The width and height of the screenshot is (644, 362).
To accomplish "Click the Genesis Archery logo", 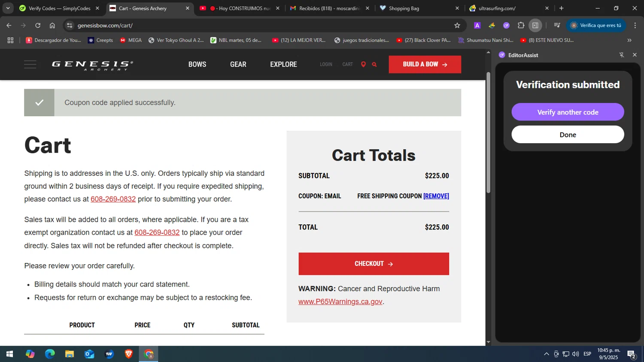I will click(92, 65).
